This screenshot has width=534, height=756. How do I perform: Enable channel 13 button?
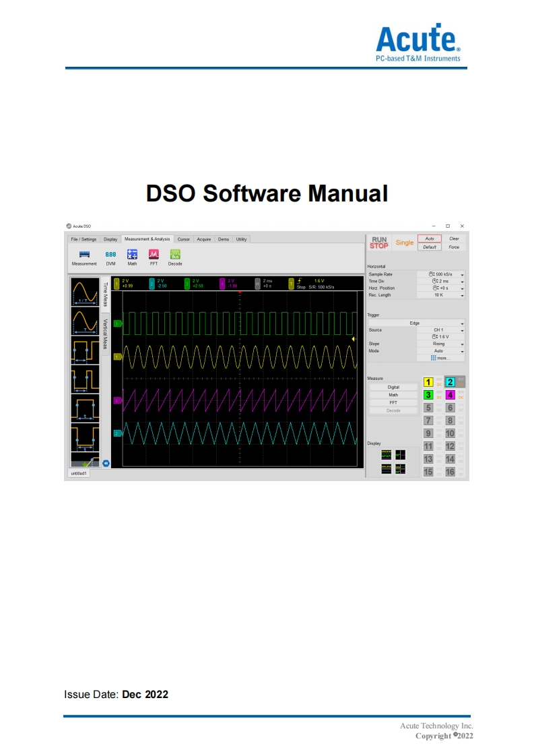428,459
